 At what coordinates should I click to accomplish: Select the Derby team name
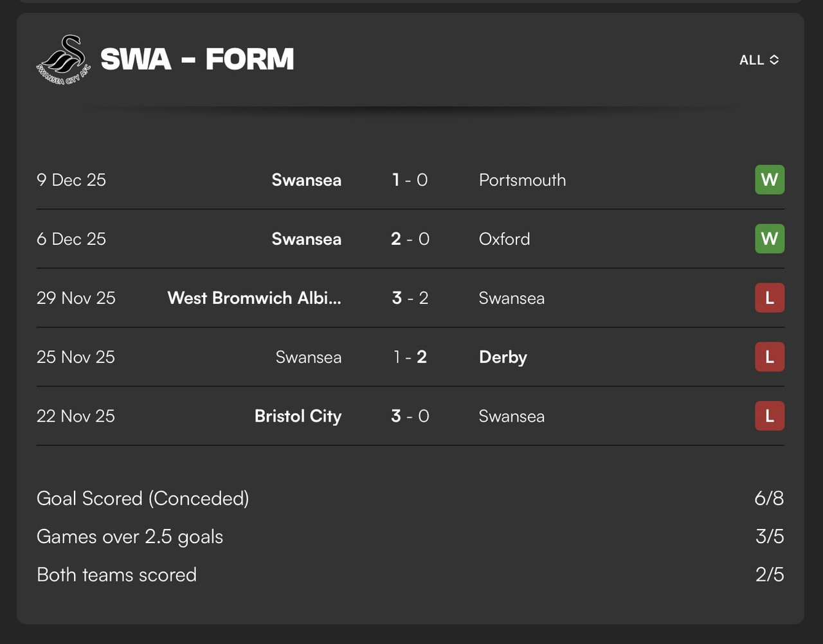point(503,357)
